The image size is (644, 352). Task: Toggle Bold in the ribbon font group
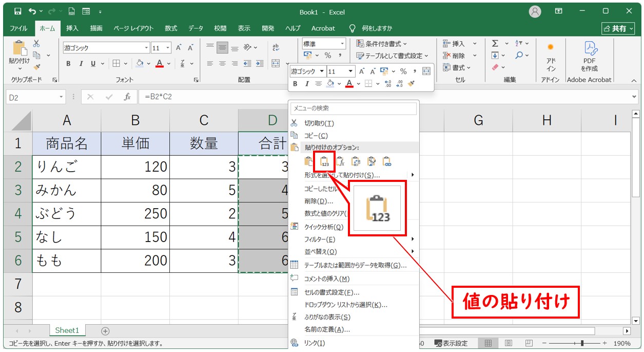[68, 64]
